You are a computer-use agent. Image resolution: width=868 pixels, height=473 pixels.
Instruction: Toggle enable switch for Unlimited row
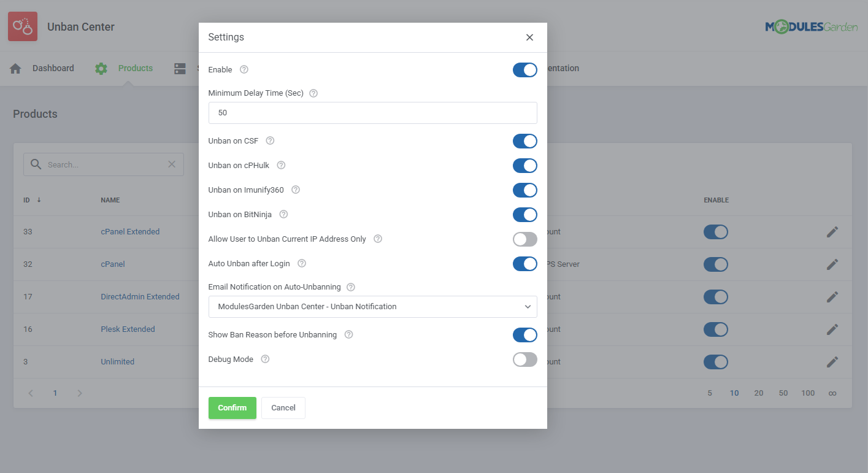coord(716,362)
